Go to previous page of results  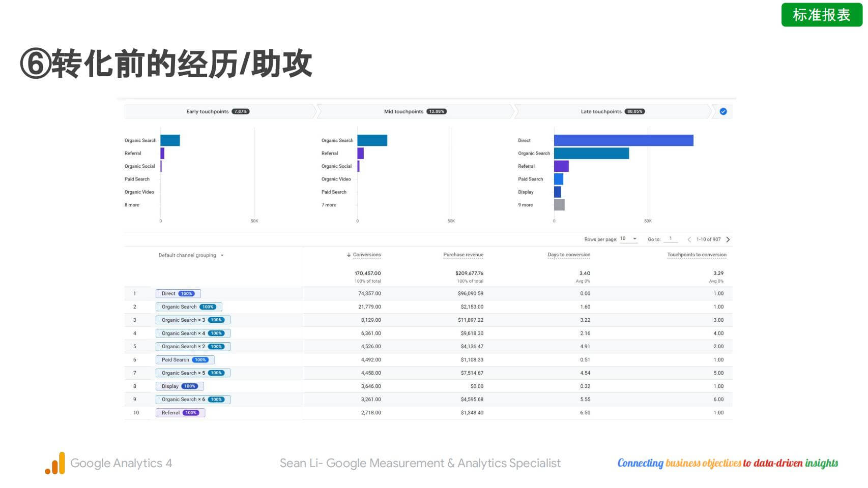point(689,239)
